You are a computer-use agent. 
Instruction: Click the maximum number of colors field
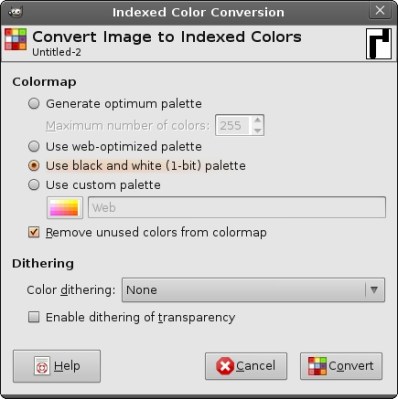233,125
